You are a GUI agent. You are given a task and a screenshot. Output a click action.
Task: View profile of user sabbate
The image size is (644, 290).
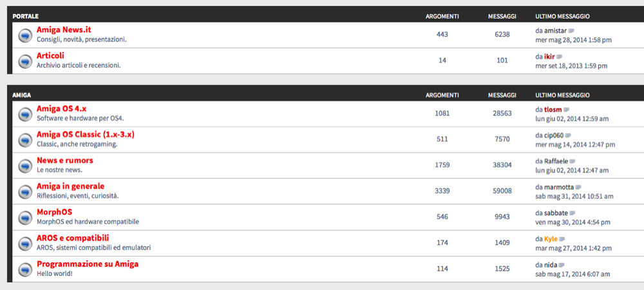[556, 213]
